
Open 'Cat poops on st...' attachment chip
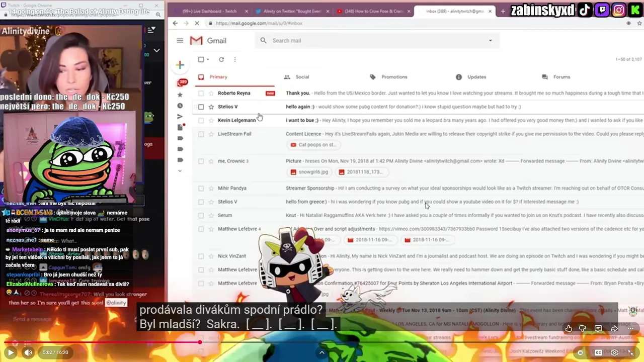[x=313, y=145]
